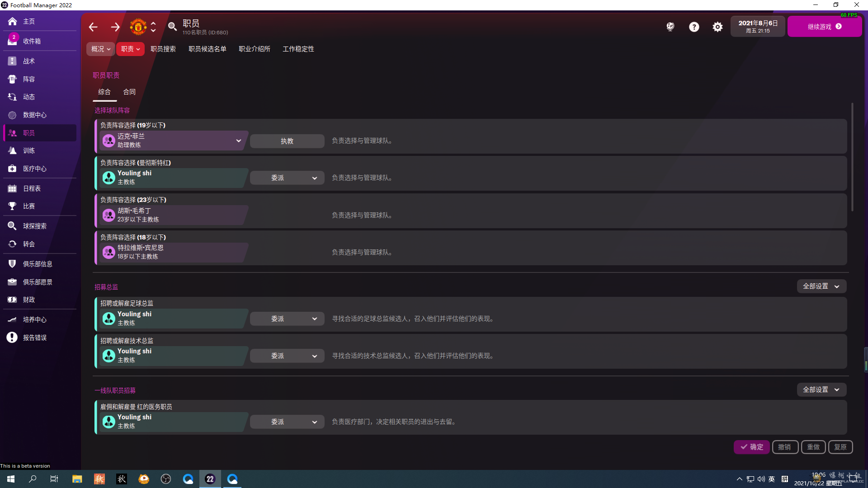The image size is (868, 488).
Task: Open Windows taskbar search
Action: pyautogui.click(x=33, y=479)
